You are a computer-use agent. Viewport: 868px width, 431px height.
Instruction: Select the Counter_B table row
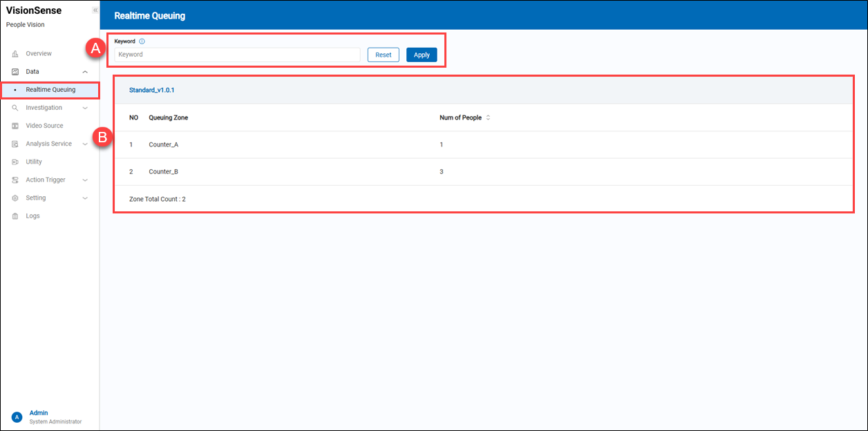(484, 171)
